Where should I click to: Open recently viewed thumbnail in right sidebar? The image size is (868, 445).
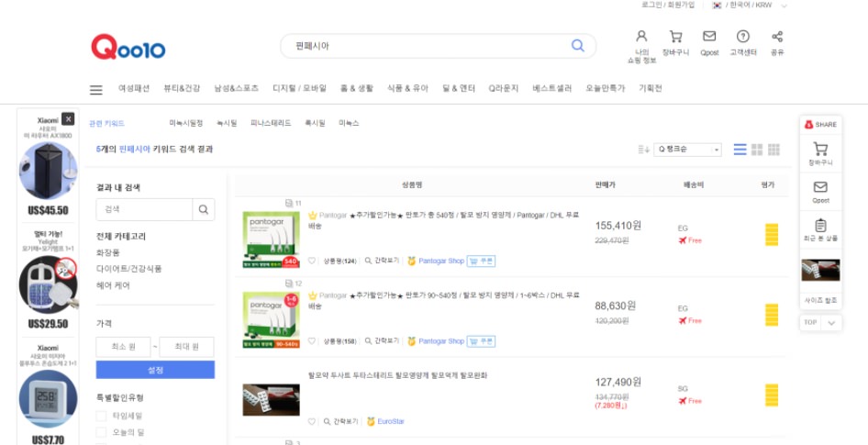[x=820, y=270]
